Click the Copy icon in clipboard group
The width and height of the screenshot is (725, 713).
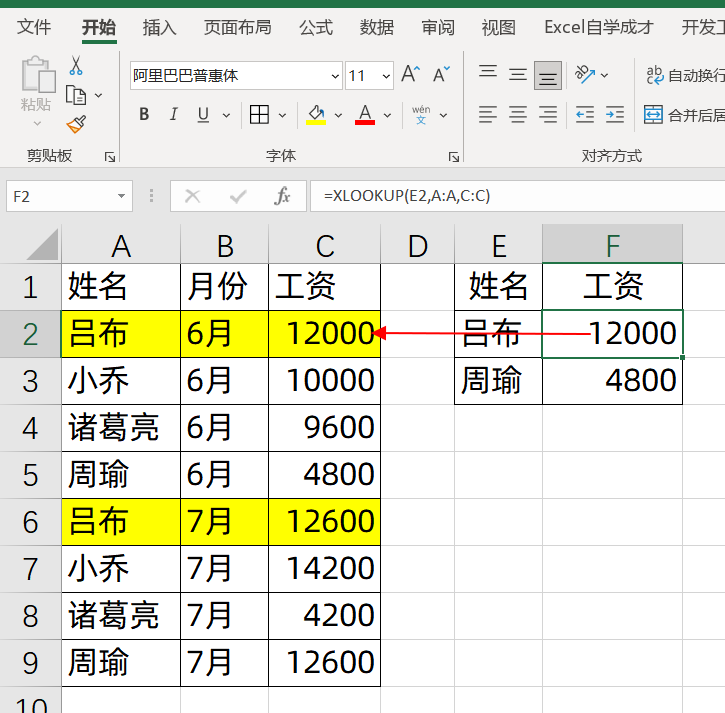click(x=76, y=95)
